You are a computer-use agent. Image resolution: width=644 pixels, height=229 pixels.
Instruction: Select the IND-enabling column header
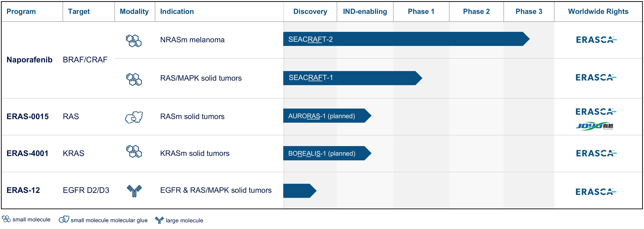[x=365, y=12]
